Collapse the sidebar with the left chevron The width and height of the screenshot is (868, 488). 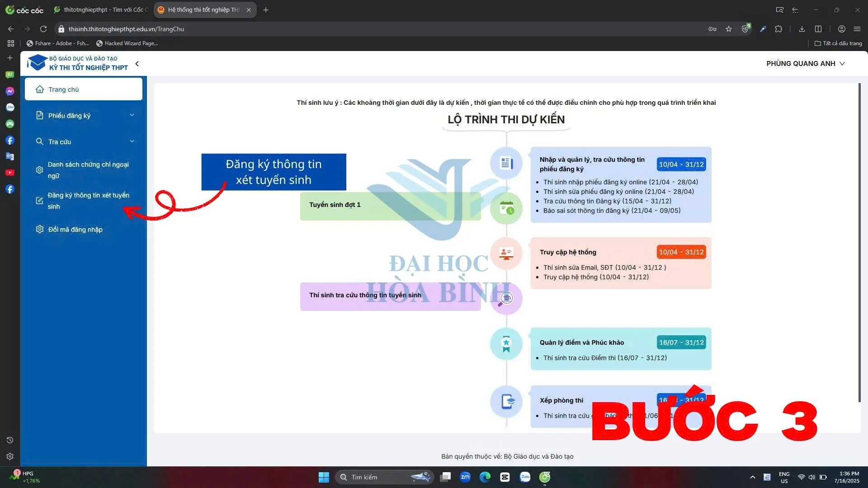137,64
